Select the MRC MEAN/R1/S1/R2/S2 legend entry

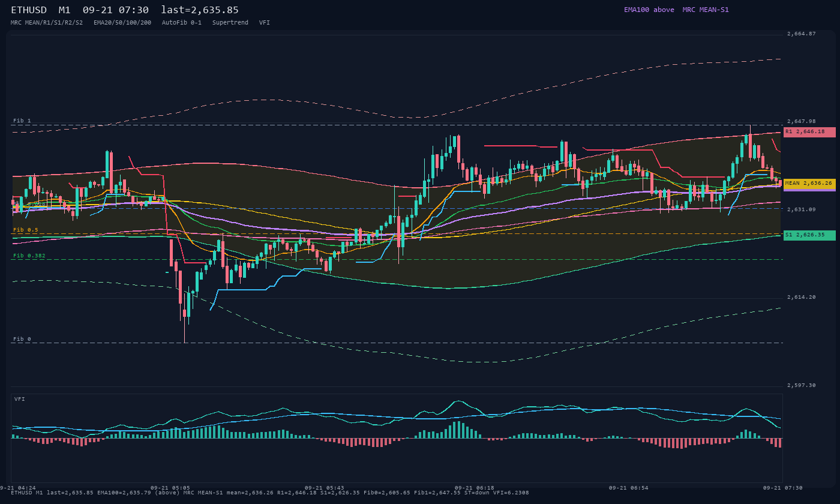(47, 23)
